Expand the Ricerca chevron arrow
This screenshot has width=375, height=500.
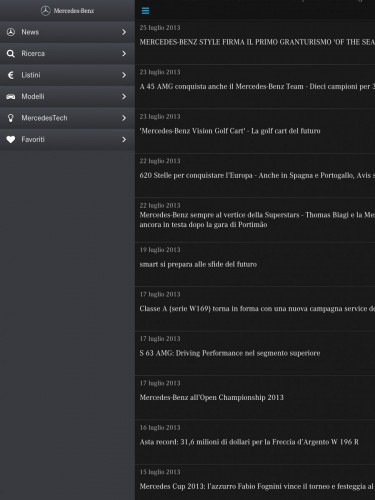click(124, 53)
